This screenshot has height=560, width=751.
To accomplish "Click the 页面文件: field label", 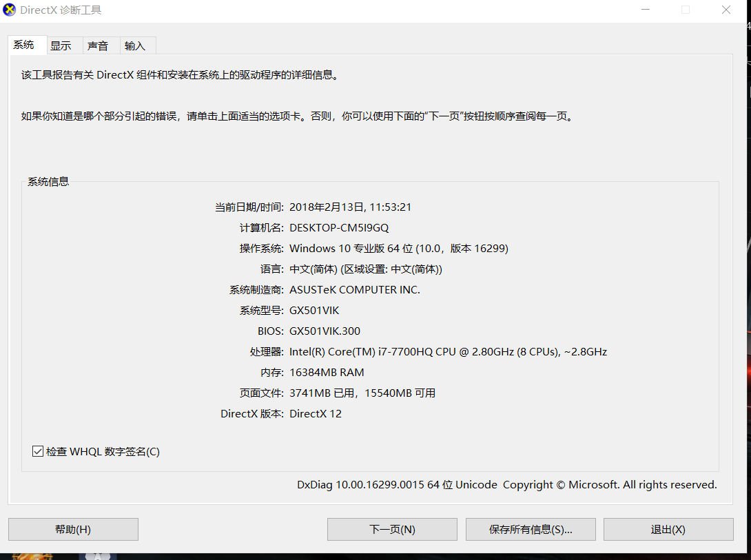I will (x=262, y=393).
